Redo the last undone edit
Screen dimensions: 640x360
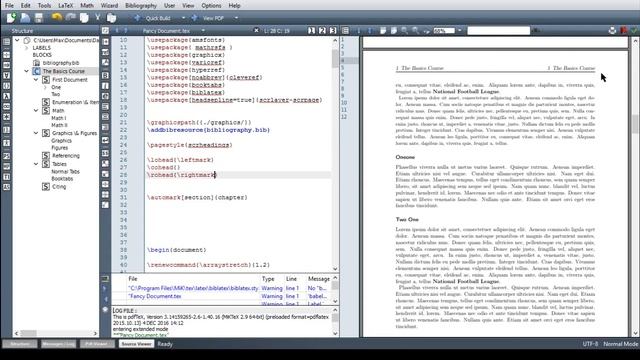point(71,18)
